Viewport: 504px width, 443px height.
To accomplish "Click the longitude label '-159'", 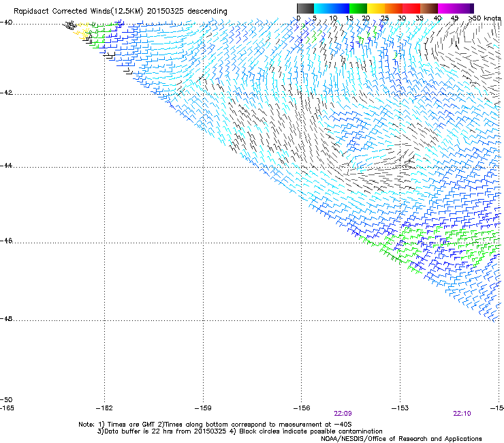I will click(203, 408).
